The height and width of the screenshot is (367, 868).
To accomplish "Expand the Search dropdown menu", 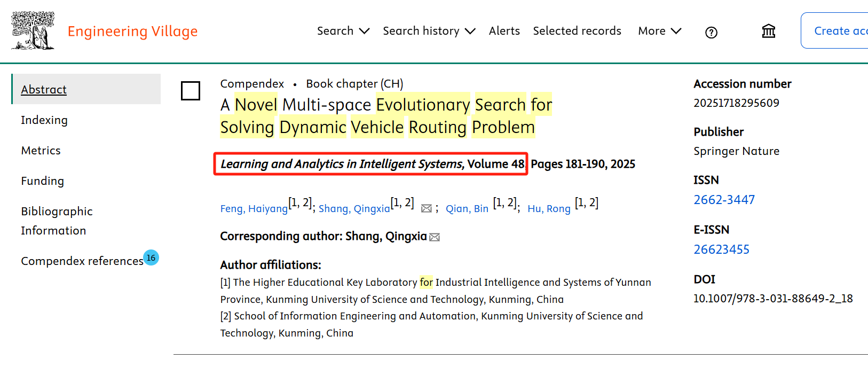I will (x=343, y=31).
